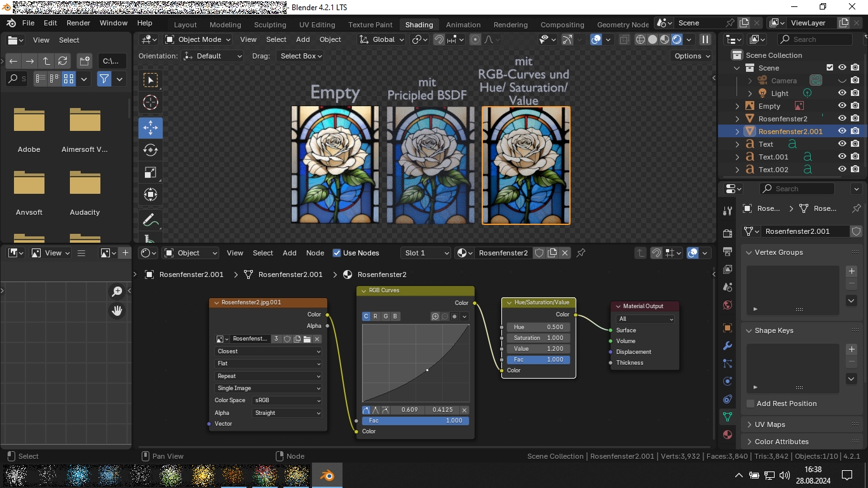Screen dimensions: 868x488
Task: Activate the Rotate tool
Action: (151, 150)
